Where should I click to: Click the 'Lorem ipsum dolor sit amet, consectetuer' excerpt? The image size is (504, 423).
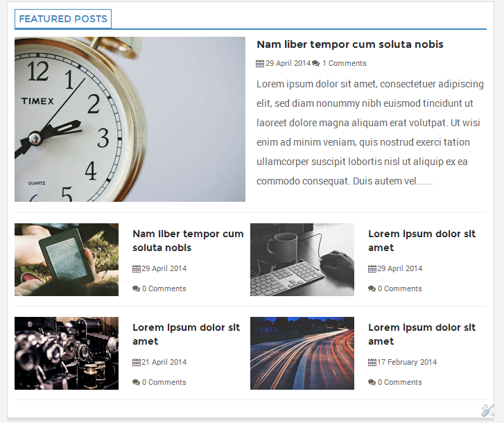370,132
